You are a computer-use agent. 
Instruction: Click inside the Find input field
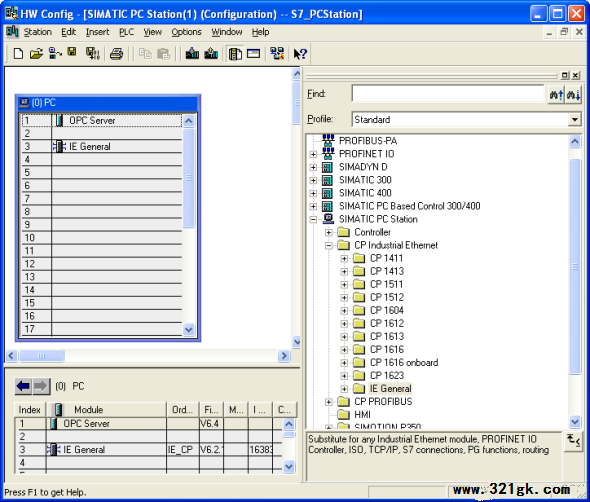click(x=448, y=93)
